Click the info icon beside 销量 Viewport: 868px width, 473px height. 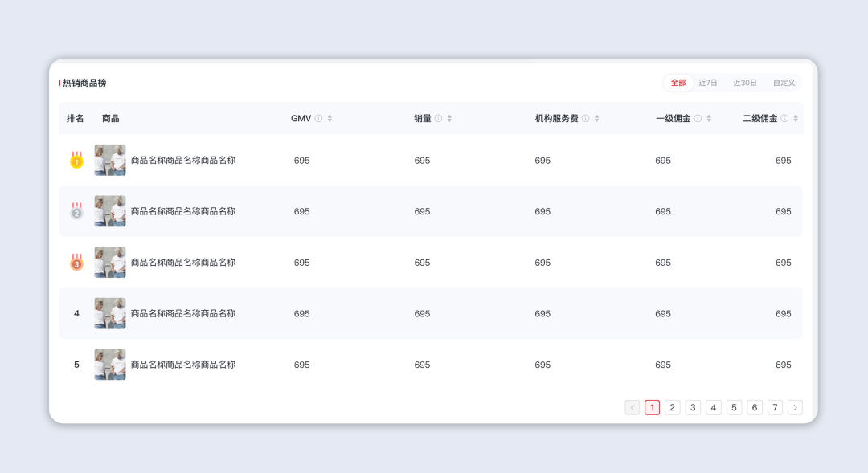tap(438, 119)
